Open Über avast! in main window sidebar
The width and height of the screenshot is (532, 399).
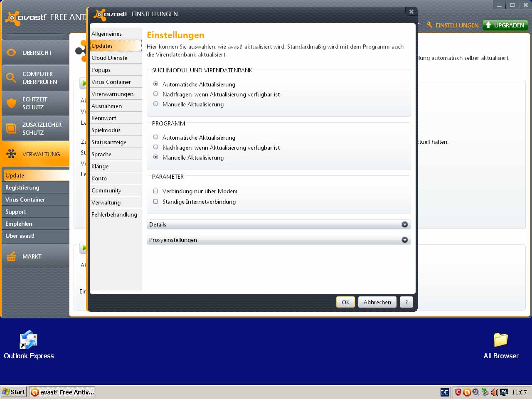35,236
